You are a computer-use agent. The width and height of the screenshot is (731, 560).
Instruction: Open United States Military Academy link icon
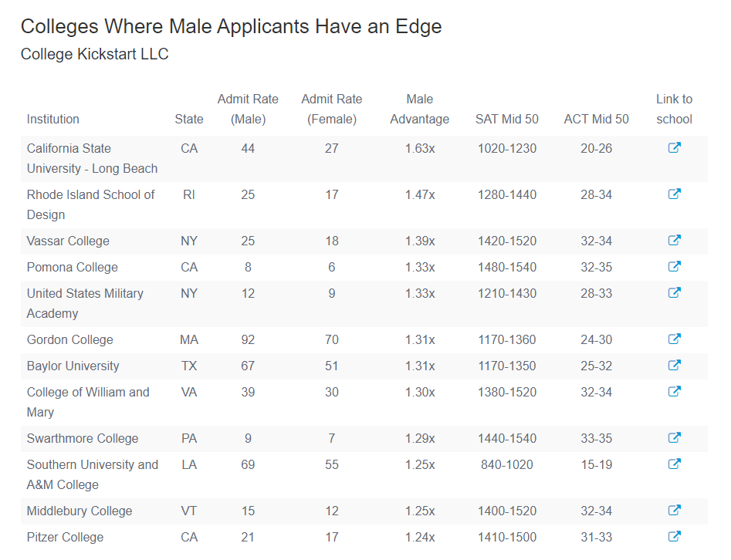click(x=674, y=292)
